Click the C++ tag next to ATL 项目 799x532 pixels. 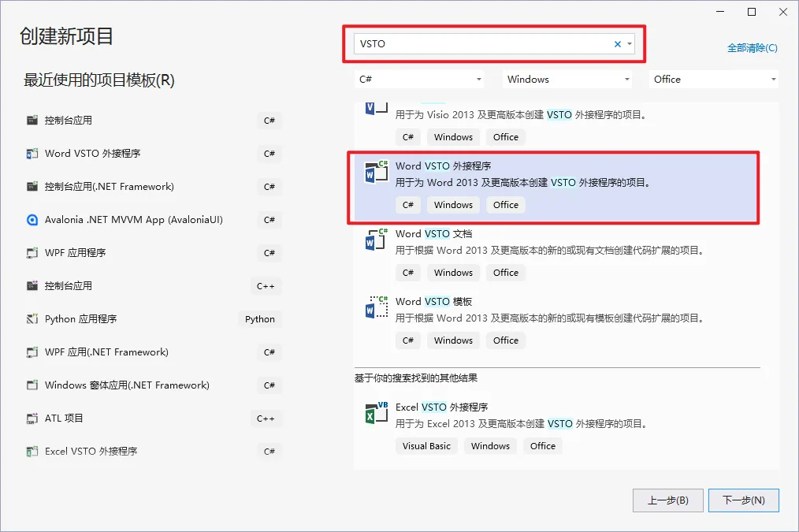click(x=266, y=419)
